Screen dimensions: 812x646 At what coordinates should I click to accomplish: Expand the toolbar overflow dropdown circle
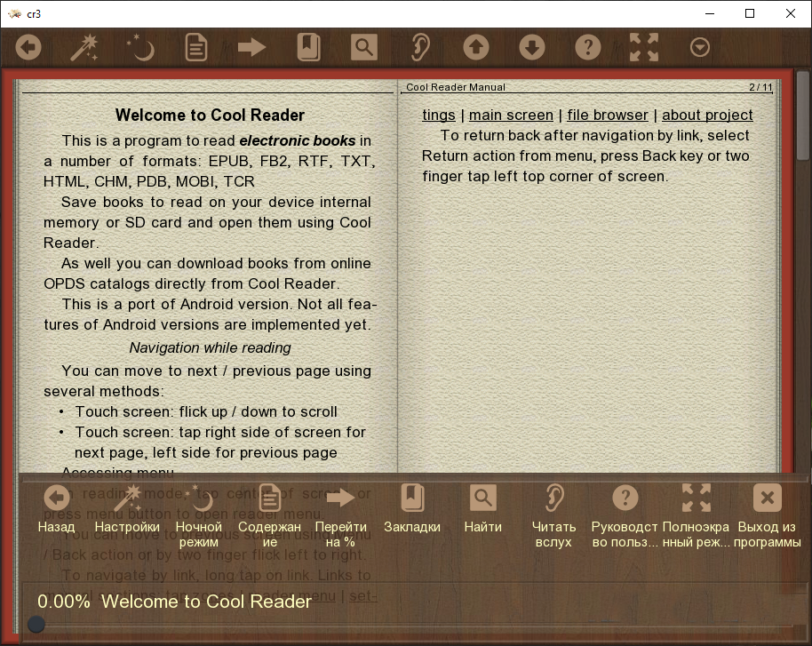point(700,48)
